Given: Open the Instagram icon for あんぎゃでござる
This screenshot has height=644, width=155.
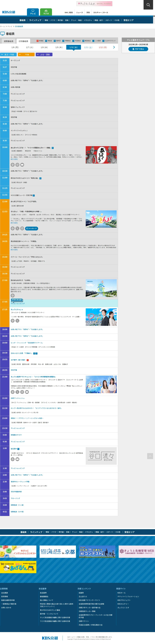Looking at the screenshot, I should [x=17, y=165].
